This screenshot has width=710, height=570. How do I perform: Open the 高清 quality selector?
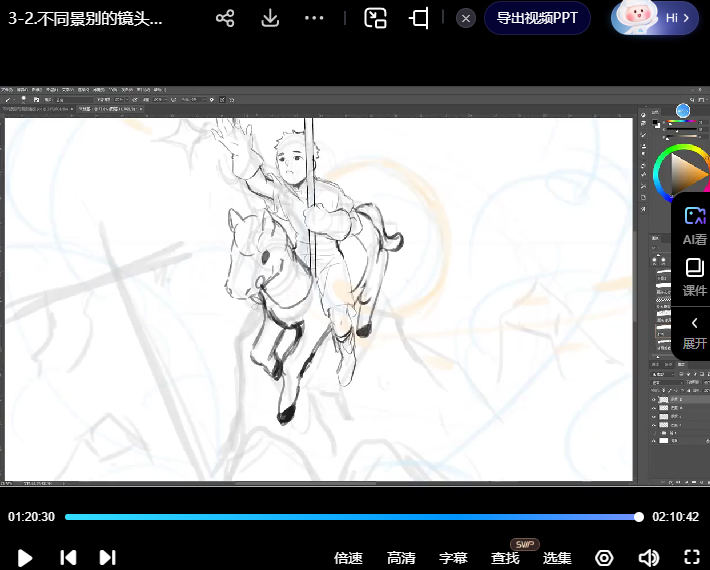401,558
